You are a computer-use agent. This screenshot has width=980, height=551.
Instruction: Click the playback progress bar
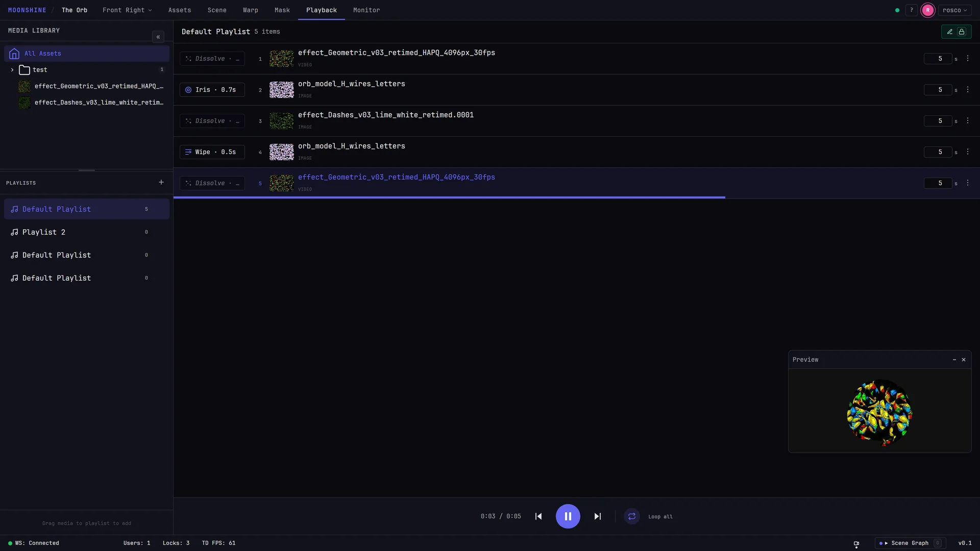577,197
